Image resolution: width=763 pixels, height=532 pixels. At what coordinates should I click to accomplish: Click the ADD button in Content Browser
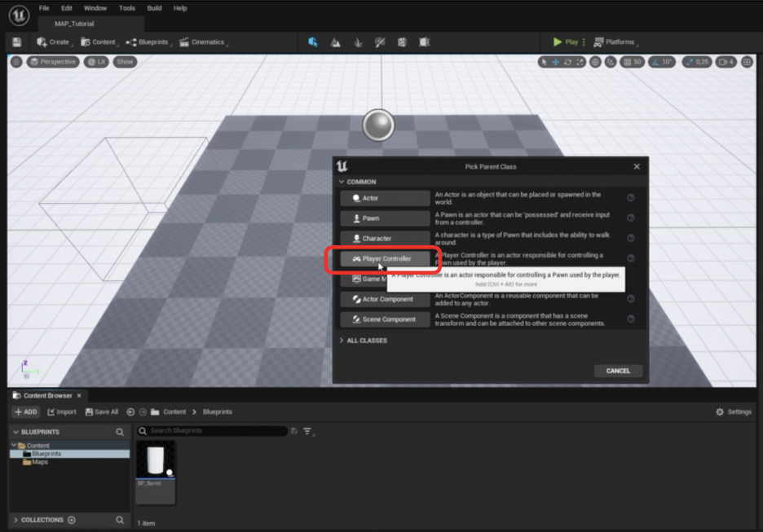[x=26, y=412]
